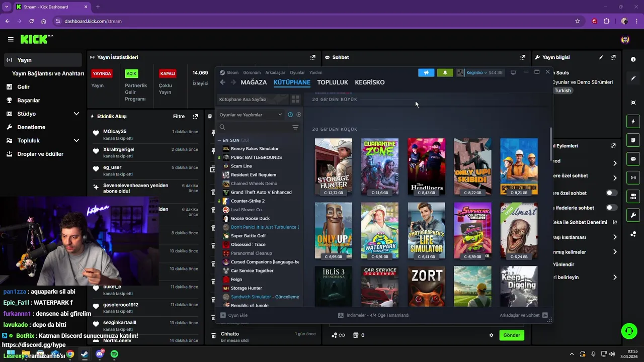
Task: Focus the Steam library search field
Action: [x=254, y=127]
